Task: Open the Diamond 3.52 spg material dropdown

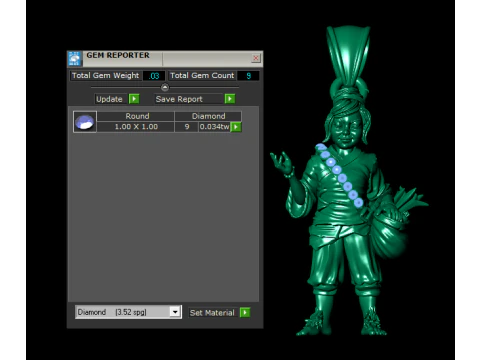Action: coord(128,312)
